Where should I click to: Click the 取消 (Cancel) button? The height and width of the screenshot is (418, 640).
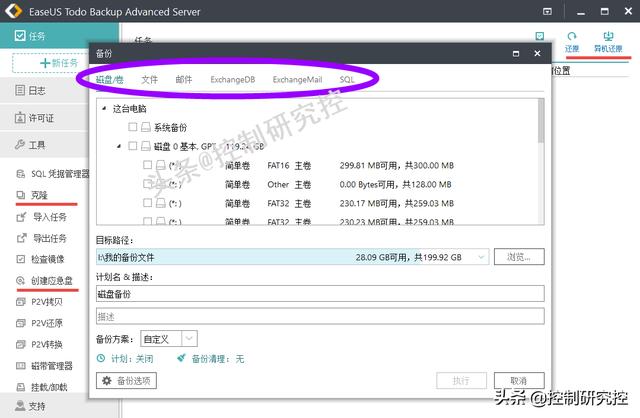click(x=519, y=381)
